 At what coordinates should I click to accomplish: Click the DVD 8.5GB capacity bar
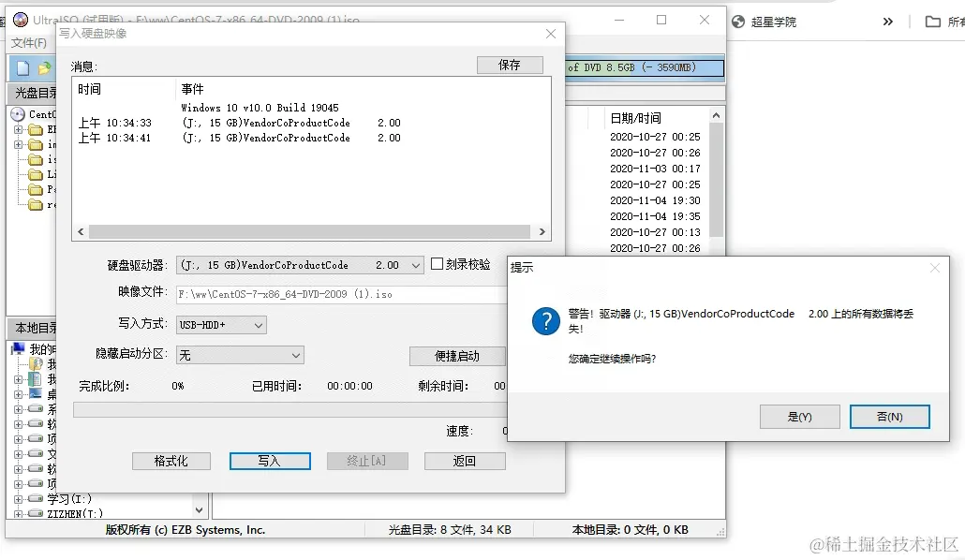click(x=645, y=67)
